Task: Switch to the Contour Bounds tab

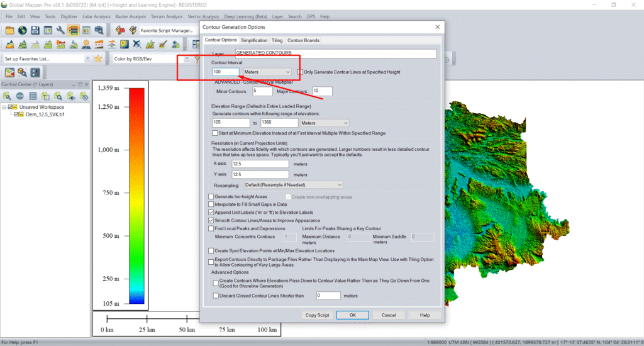Action: click(x=303, y=40)
